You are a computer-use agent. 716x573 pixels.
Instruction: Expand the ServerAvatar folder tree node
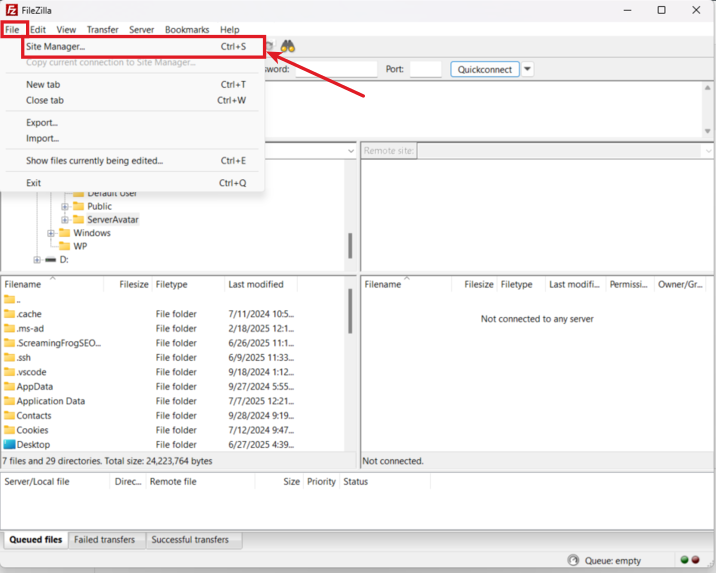pos(65,220)
